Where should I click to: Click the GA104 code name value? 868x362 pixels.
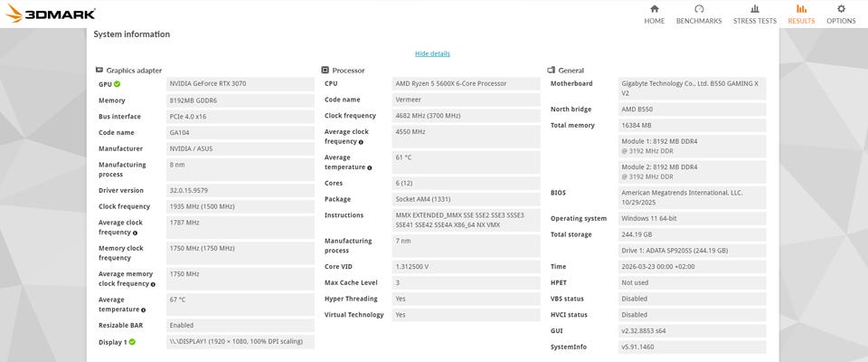(x=241, y=132)
